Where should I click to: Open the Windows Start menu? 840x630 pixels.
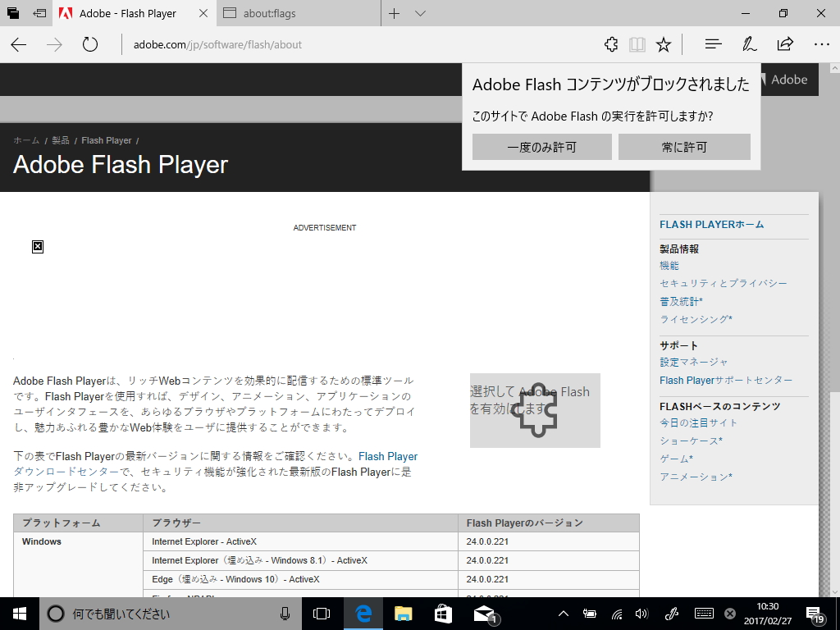coord(16,613)
